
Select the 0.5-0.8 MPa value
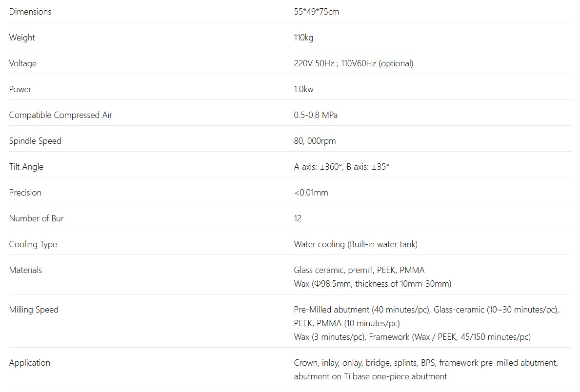(x=316, y=115)
